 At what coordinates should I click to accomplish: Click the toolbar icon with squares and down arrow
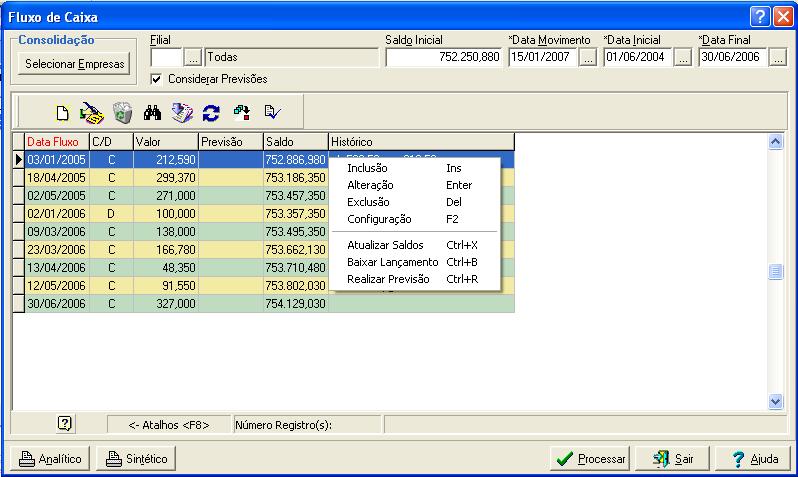pyautogui.click(x=242, y=113)
